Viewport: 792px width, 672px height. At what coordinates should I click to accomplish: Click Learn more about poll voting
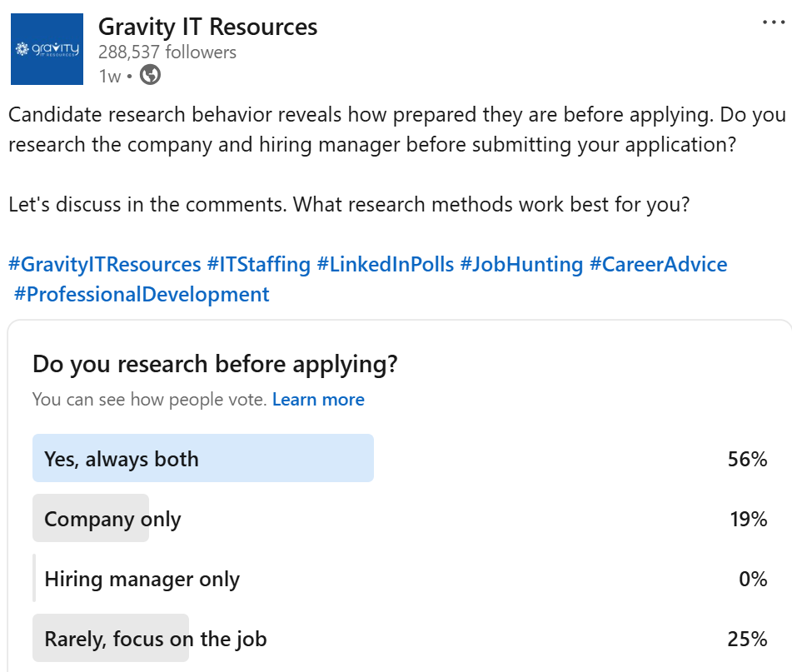coord(318,400)
